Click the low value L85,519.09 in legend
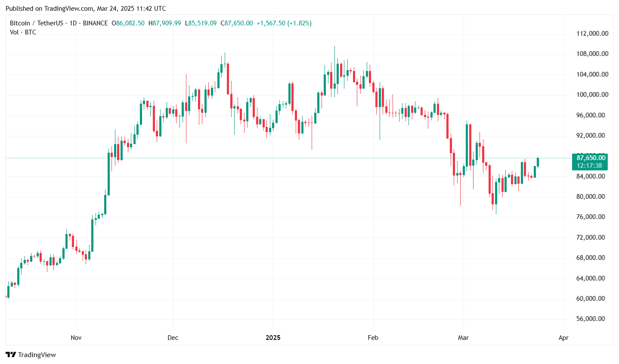This screenshot has width=619, height=364. (201, 23)
